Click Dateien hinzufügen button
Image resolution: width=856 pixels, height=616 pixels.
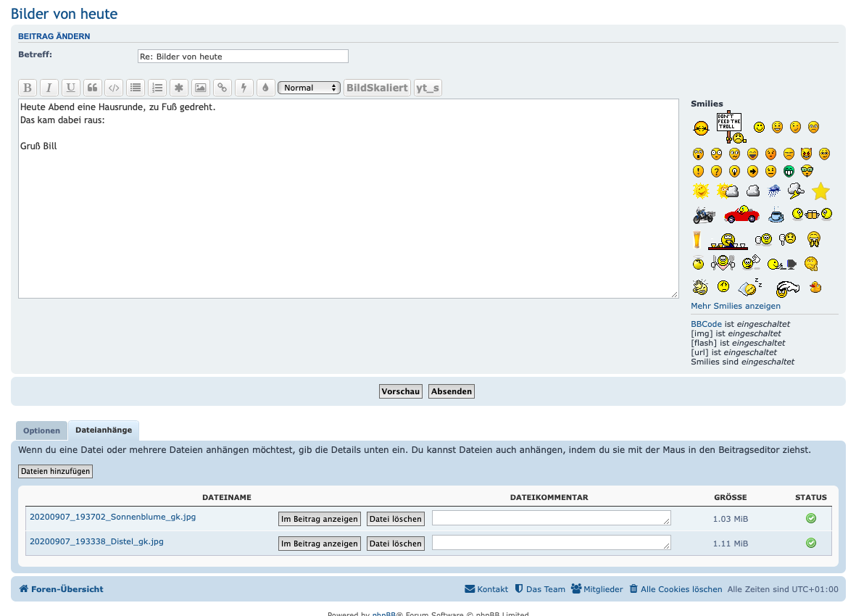point(55,471)
